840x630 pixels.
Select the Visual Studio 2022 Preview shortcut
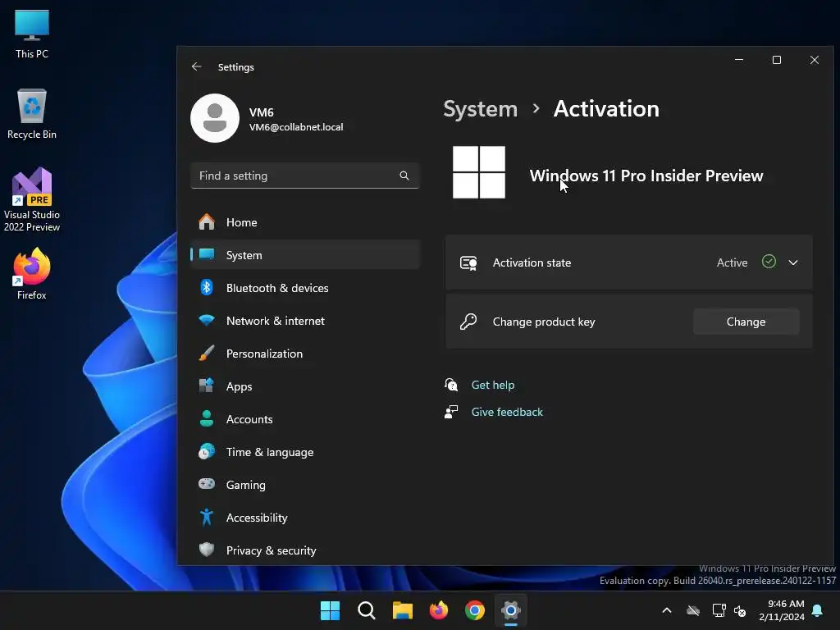32,199
